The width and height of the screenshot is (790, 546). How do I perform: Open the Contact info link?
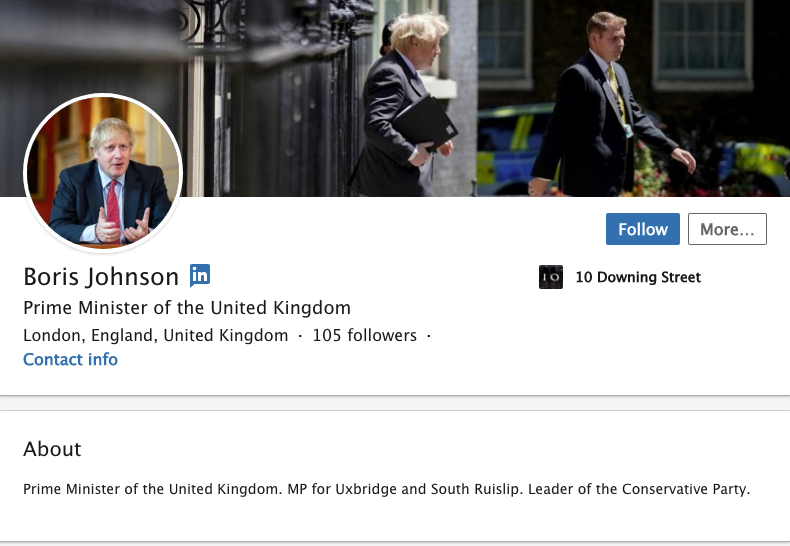(x=71, y=360)
